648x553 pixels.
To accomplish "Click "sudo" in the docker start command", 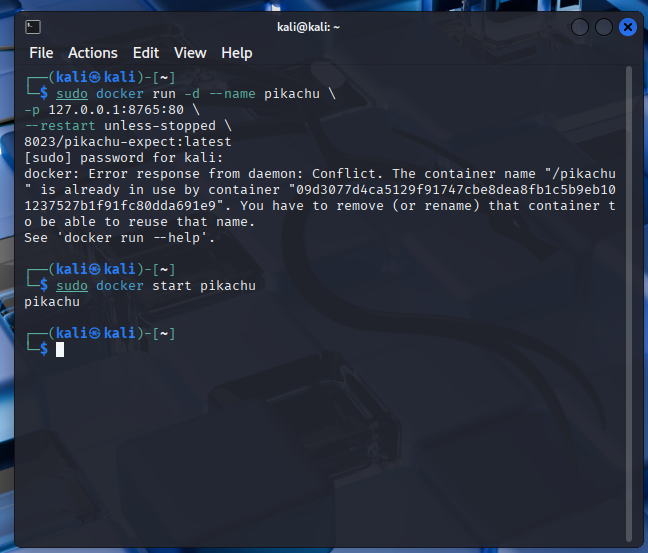I will (x=72, y=286).
